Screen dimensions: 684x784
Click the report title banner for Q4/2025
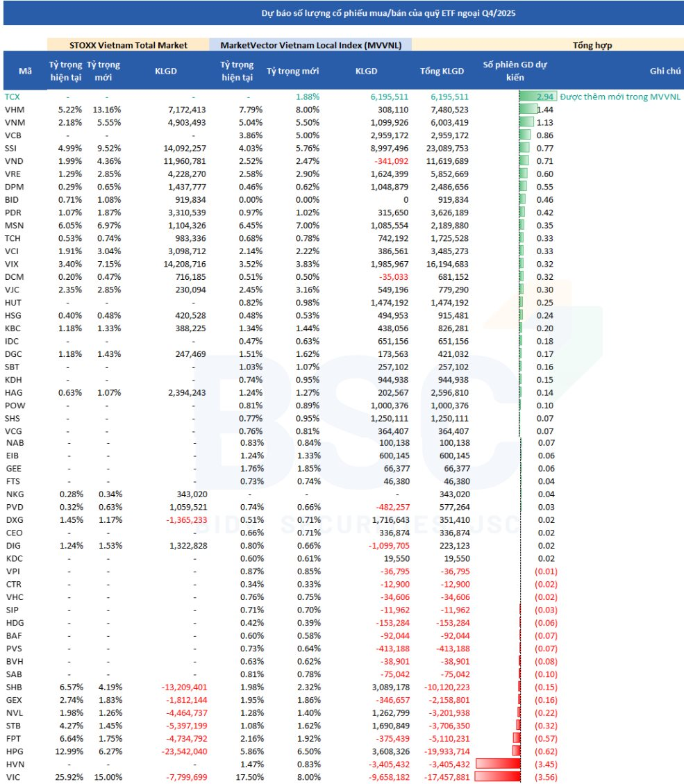342,13
